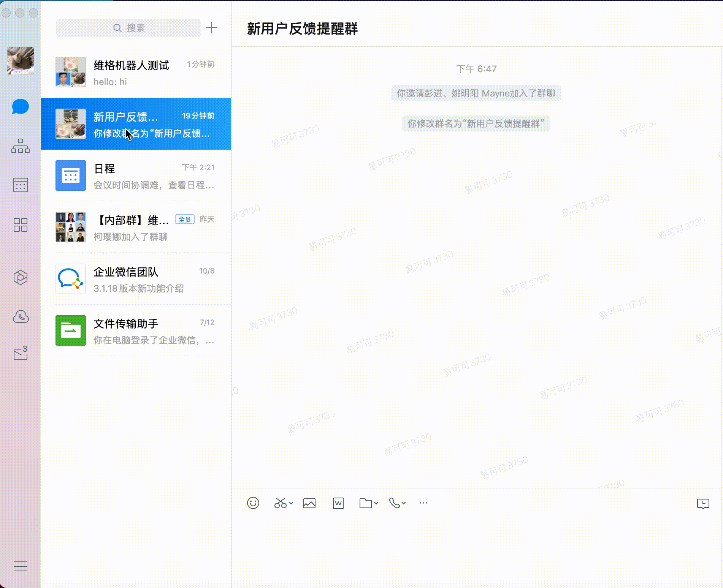Click the plus button beside search
The height and width of the screenshot is (588, 723).
212,28
